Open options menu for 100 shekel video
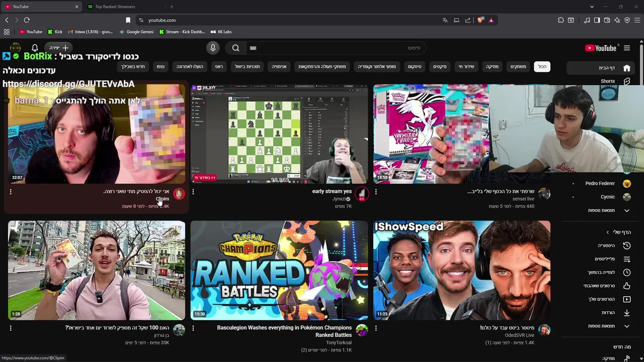 point(11,328)
